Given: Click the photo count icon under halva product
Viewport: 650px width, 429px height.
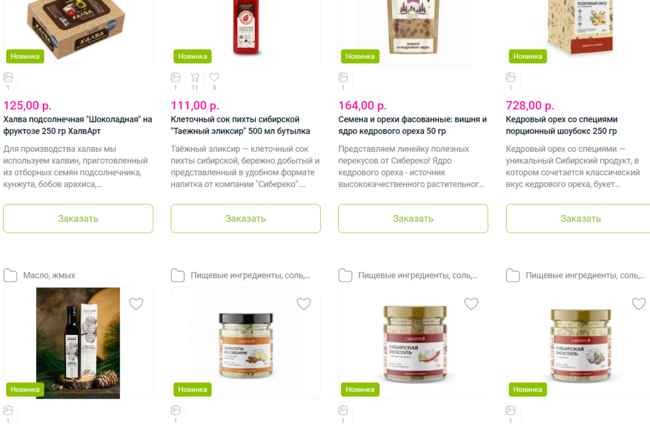Looking at the screenshot, I should click(8, 78).
